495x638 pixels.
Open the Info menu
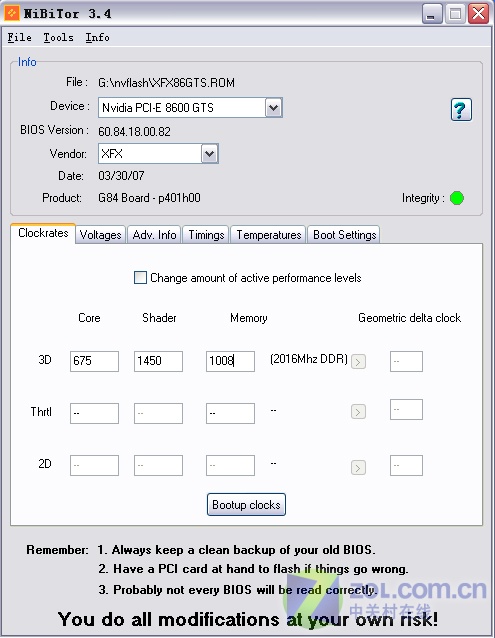(97, 37)
